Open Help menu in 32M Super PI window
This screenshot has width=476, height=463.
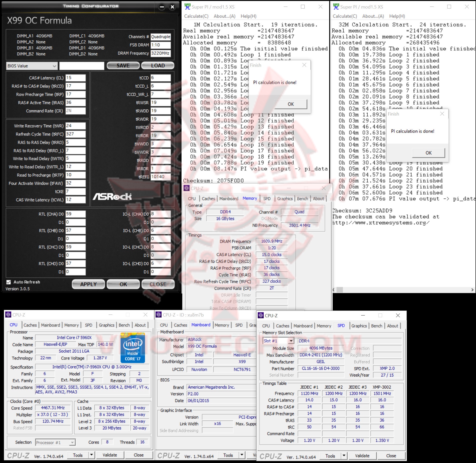coord(397,16)
